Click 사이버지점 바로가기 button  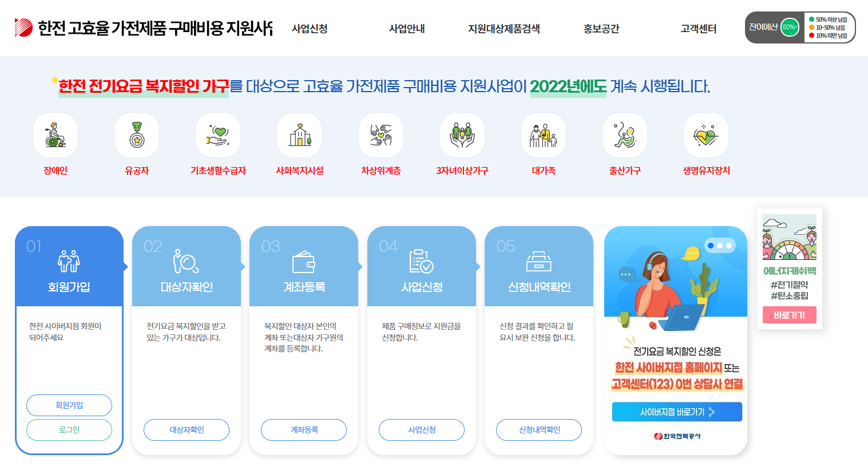click(676, 412)
